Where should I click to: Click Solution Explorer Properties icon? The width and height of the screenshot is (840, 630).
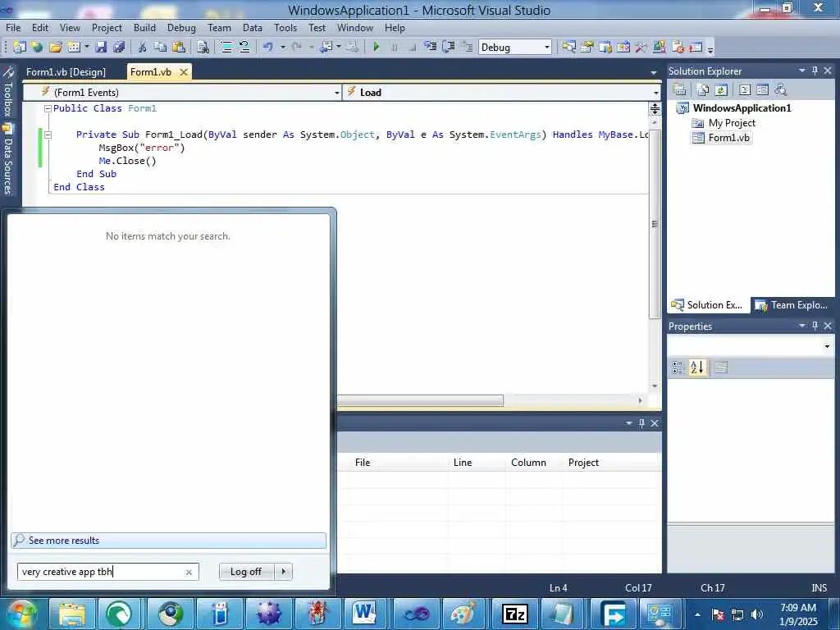pyautogui.click(x=679, y=90)
